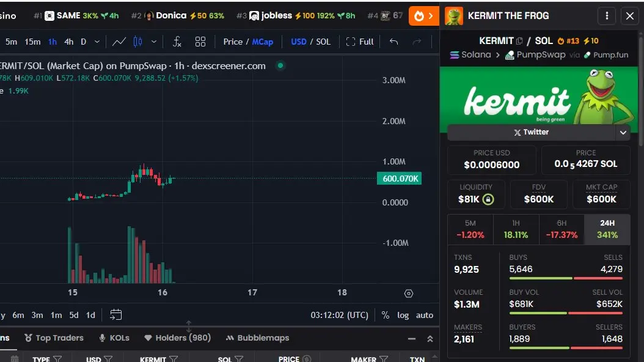
Task: Click the Kermit frog avatar icon
Action: pos(454,16)
